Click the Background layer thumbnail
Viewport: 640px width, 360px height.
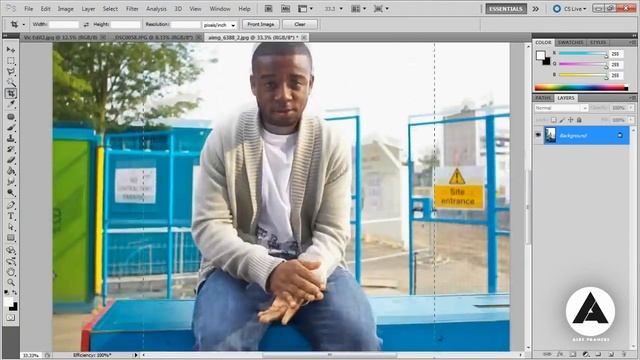(551, 135)
